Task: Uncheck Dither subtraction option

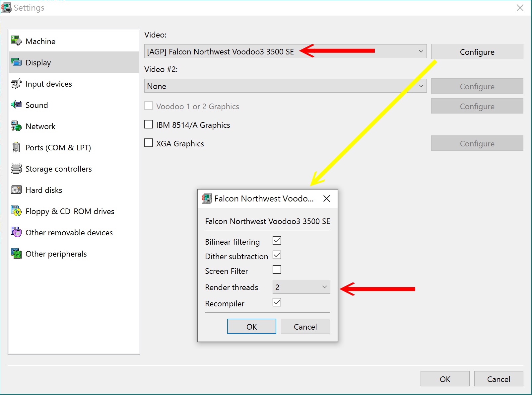Action: coord(277,255)
